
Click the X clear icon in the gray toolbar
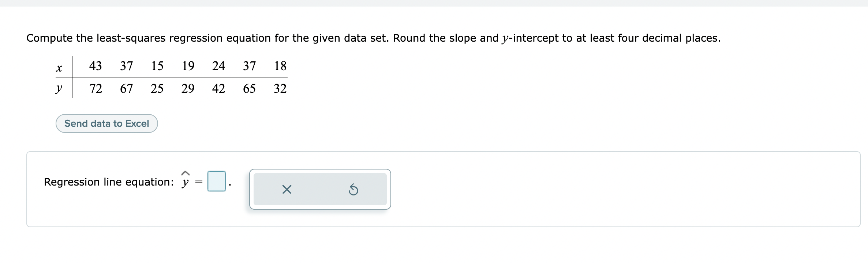coord(287,190)
